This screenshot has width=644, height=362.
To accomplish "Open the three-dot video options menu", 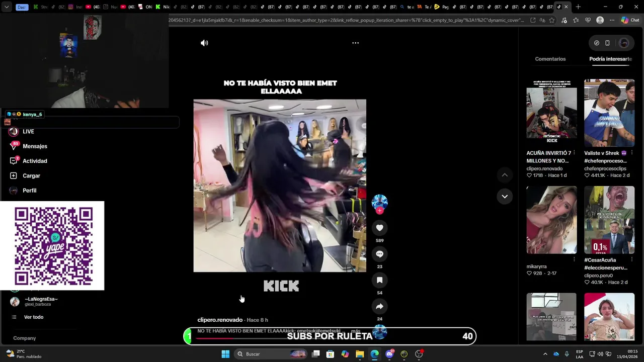I will [355, 43].
